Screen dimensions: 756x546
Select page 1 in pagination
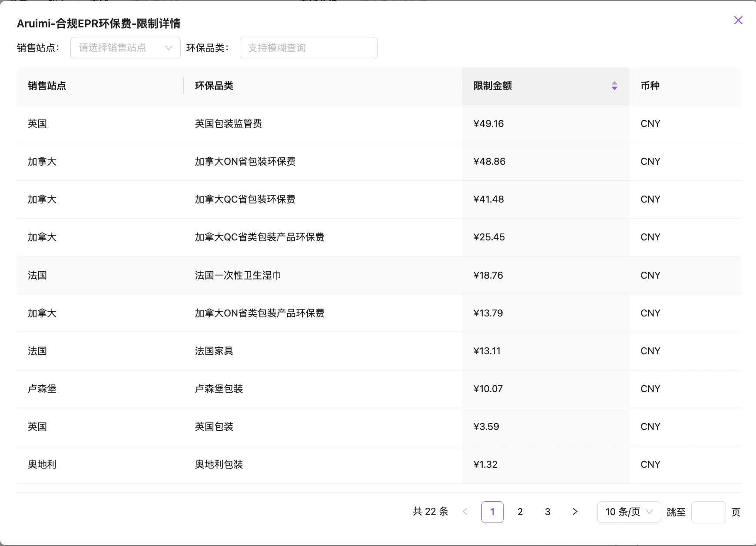[x=492, y=512]
